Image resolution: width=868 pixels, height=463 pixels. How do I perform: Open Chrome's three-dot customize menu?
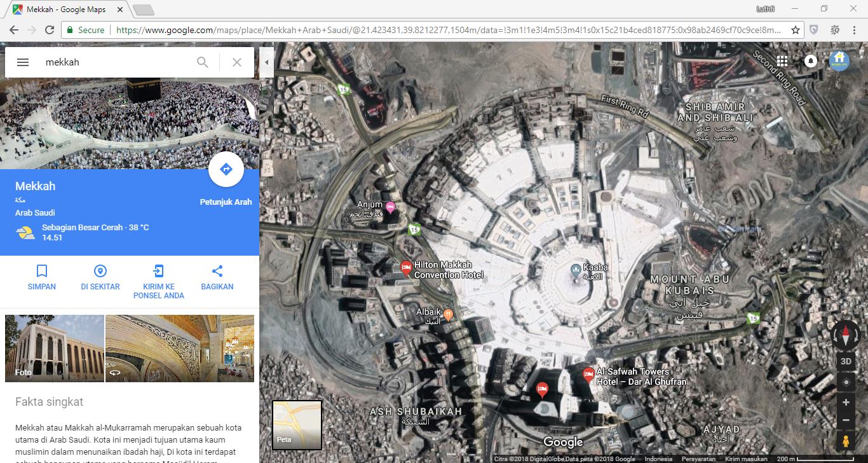click(x=854, y=29)
